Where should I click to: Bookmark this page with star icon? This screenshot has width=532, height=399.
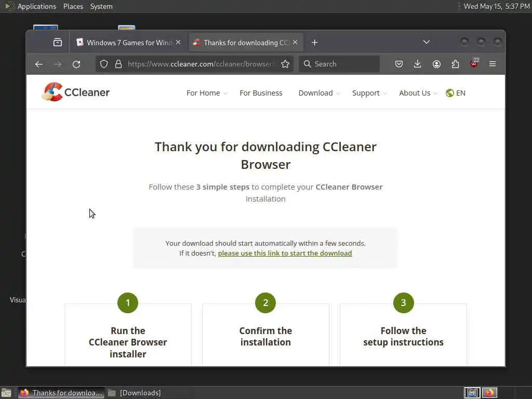point(285,64)
